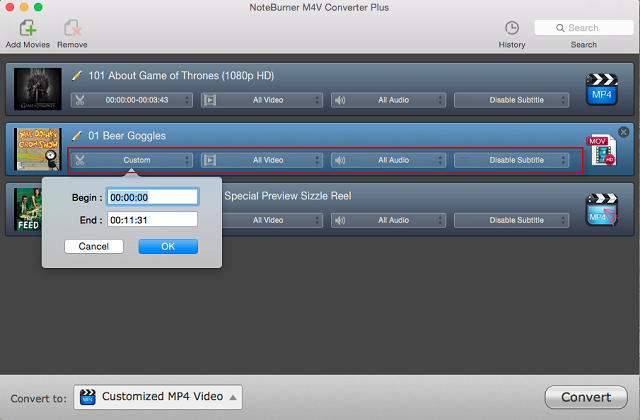
Task: Click scissors icon in Beer Goggles row
Action: coord(80,160)
